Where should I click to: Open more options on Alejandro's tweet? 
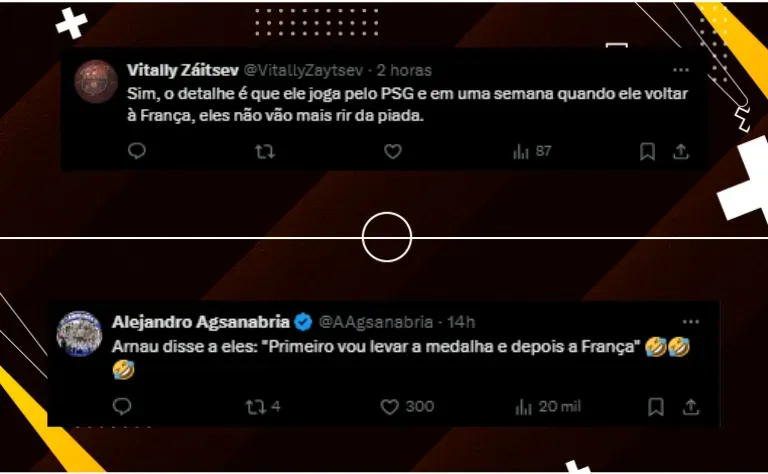691,322
